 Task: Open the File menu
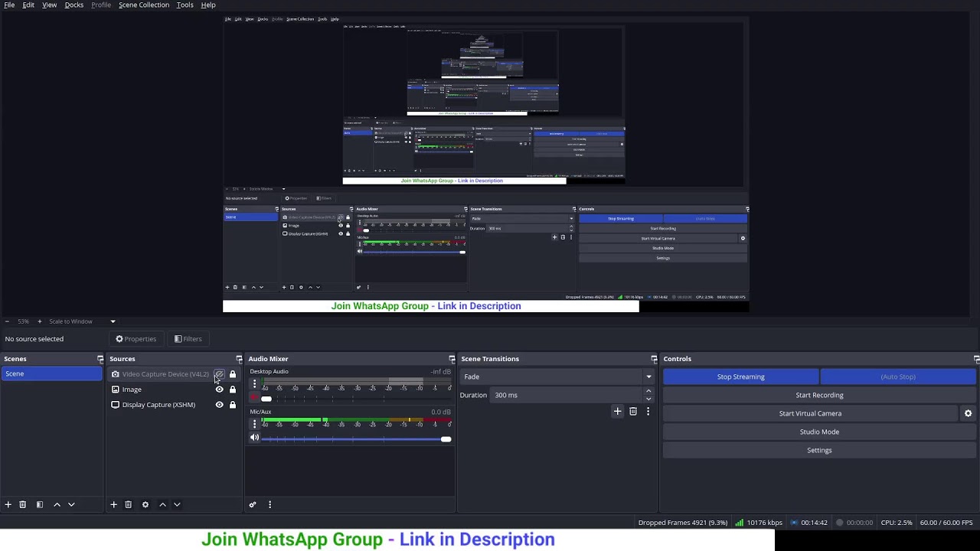pyautogui.click(x=9, y=5)
